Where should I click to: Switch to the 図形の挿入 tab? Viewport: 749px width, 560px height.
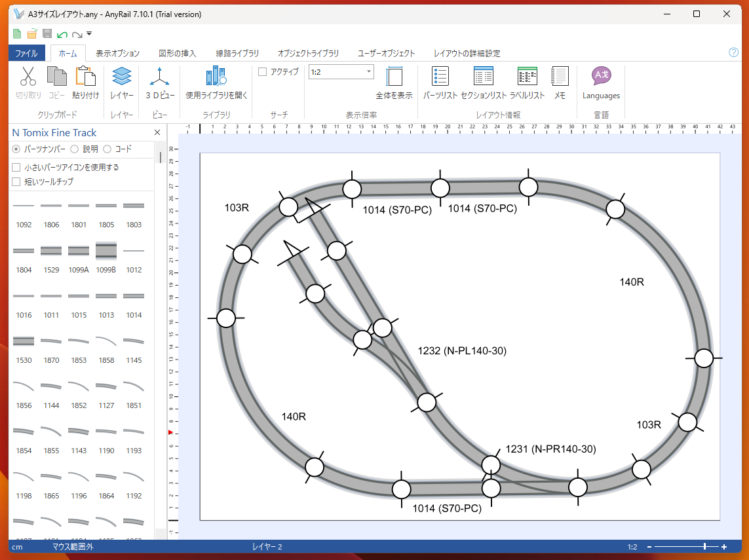pyautogui.click(x=177, y=54)
